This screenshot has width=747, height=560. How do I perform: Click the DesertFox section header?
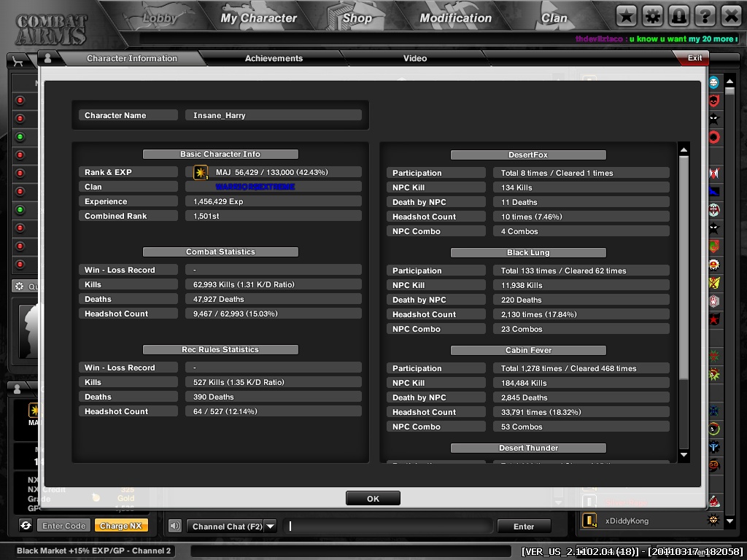[528, 155]
